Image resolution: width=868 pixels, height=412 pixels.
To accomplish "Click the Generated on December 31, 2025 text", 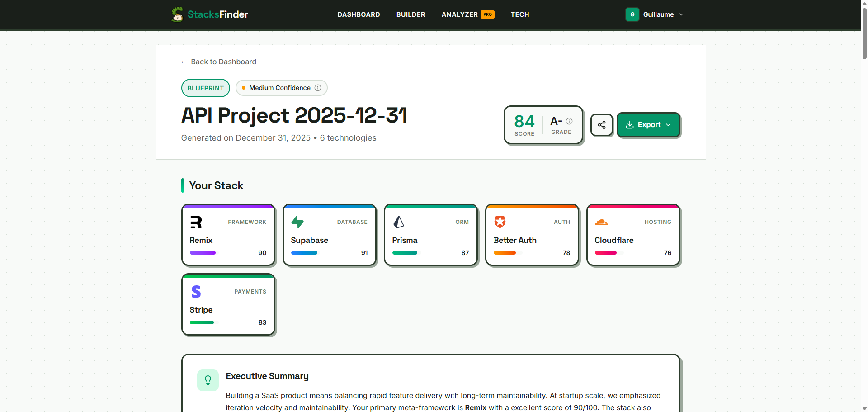I will click(246, 138).
